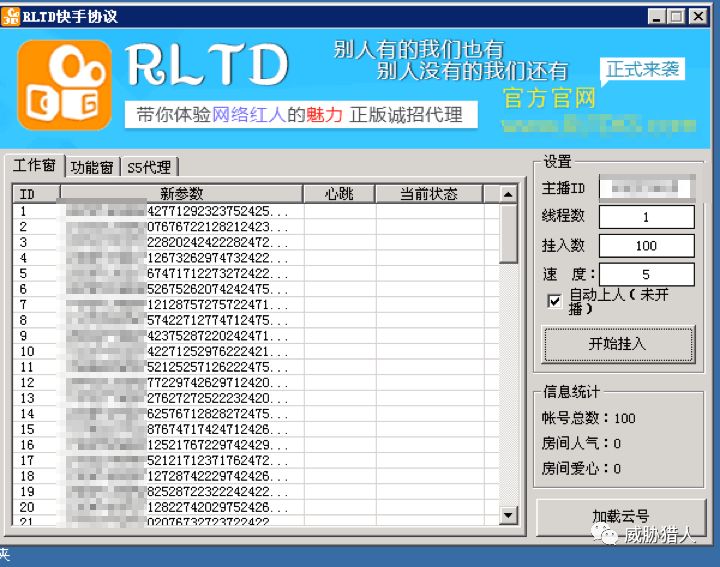Viewport: 720px width, 567px height.
Task: Toggle 自动上人 (未开播) checkbox
Action: point(554,301)
